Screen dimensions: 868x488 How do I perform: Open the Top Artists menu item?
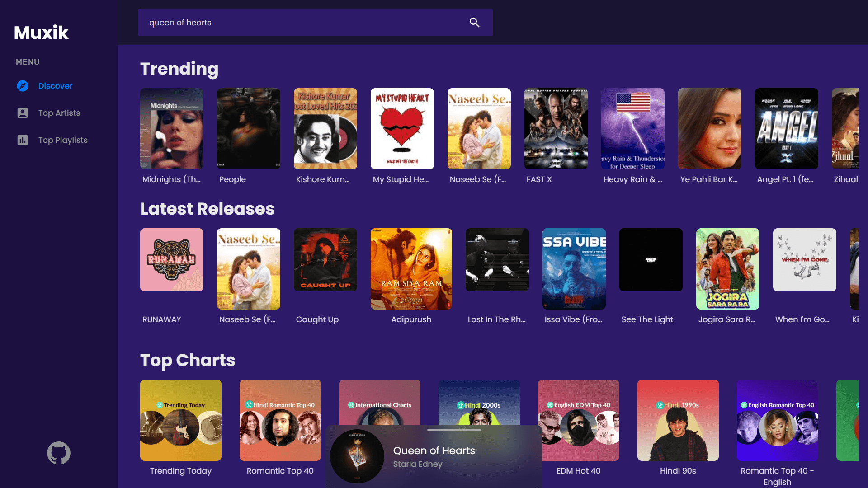(x=59, y=113)
